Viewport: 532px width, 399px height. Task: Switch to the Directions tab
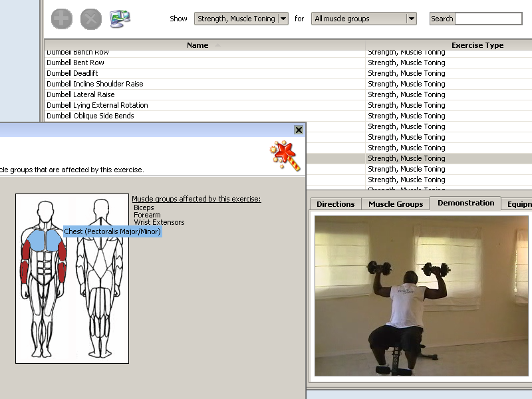point(335,204)
